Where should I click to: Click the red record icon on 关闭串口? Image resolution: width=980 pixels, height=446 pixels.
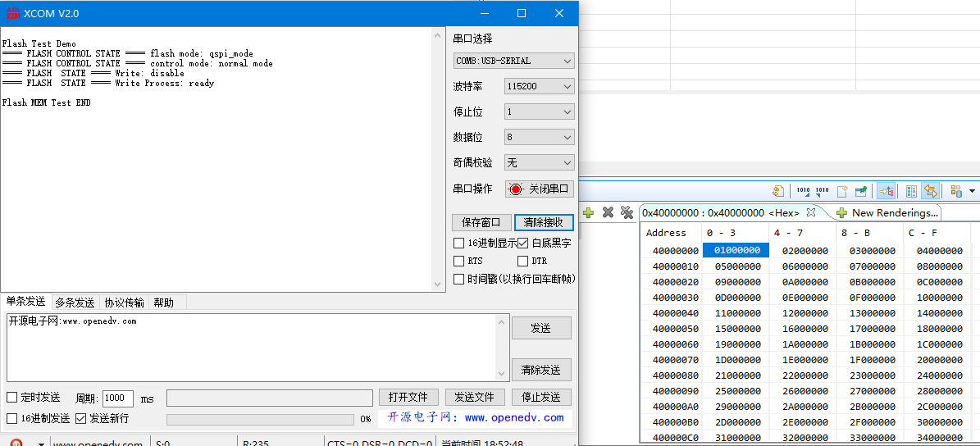516,189
